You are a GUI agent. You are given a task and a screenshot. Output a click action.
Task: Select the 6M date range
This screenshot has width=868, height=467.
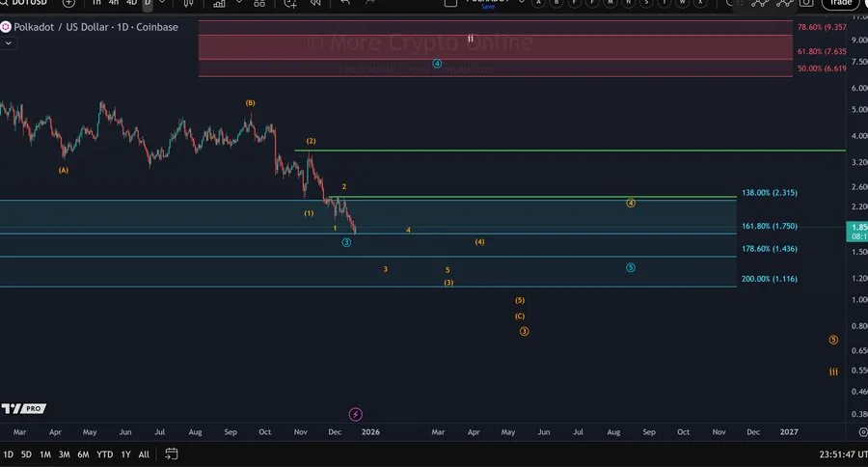(x=83, y=454)
